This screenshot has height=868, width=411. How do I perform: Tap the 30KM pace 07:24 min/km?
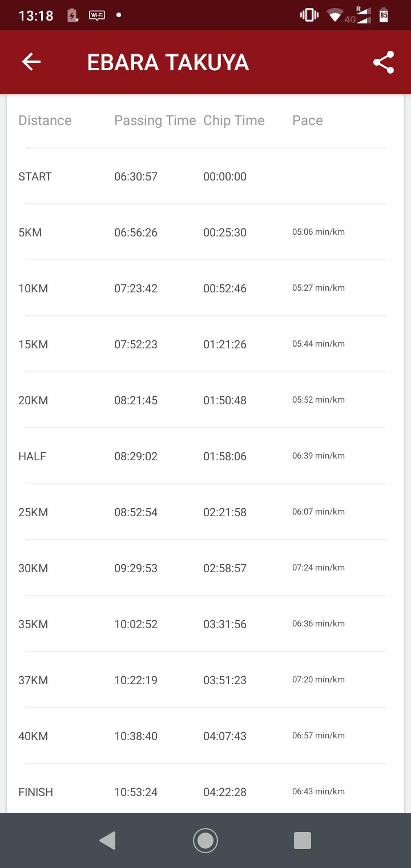coord(319,568)
